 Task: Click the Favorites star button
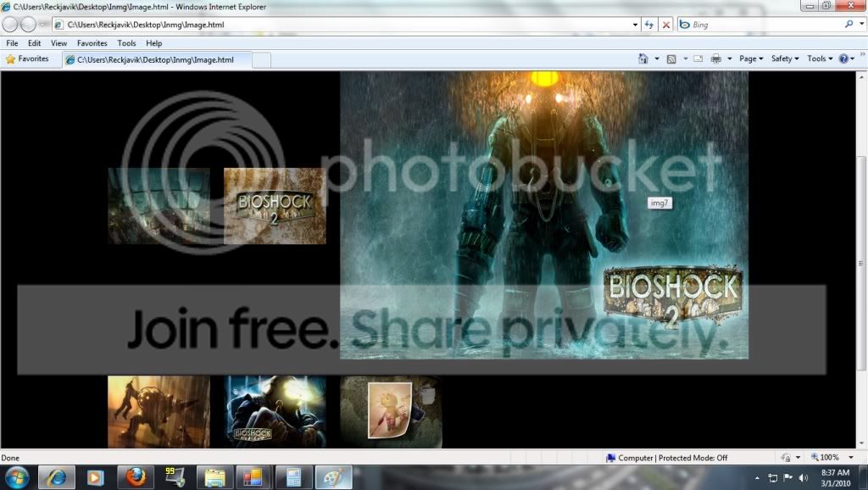point(27,58)
